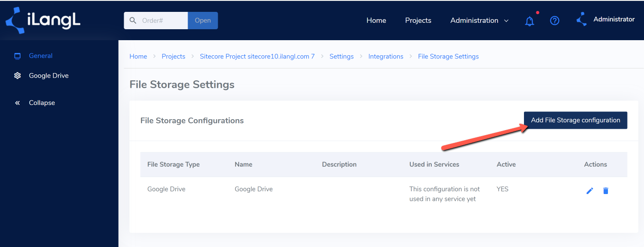Click the Name column header
644x247 pixels.
pyautogui.click(x=243, y=164)
